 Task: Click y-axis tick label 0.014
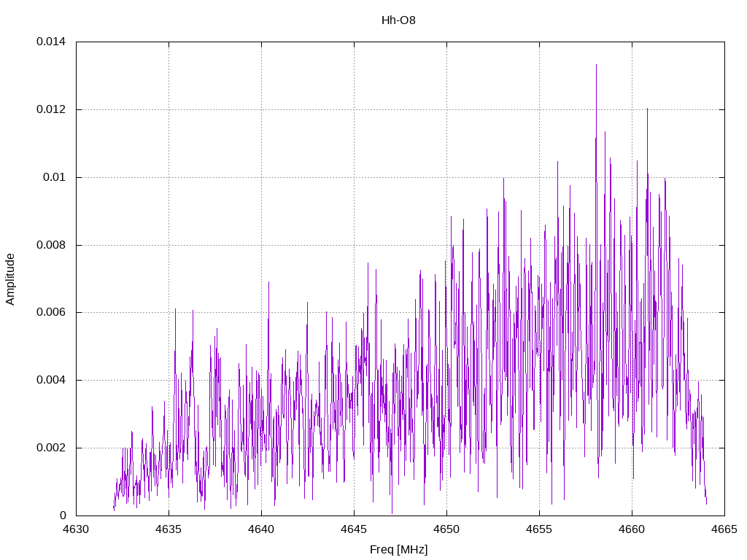(x=51, y=42)
